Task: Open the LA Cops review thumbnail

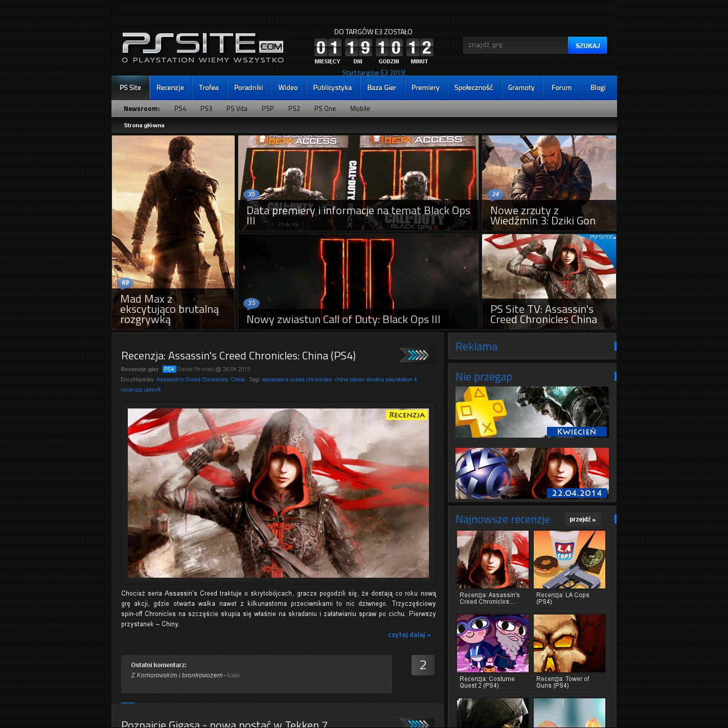Action: [569, 560]
